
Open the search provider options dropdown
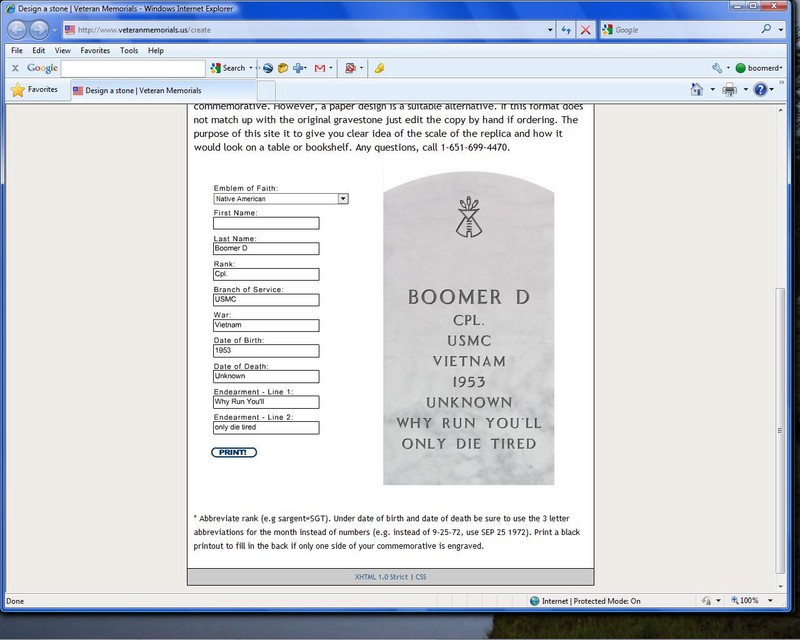[781, 30]
